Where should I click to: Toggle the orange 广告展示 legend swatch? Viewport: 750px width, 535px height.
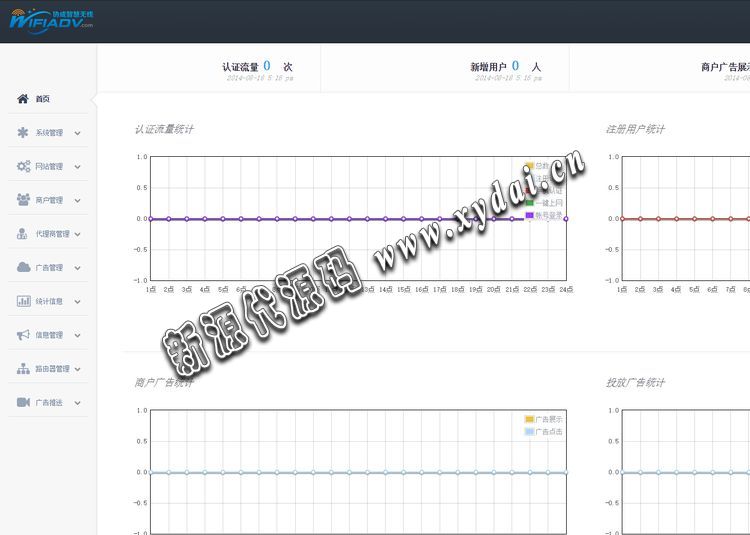coord(529,419)
